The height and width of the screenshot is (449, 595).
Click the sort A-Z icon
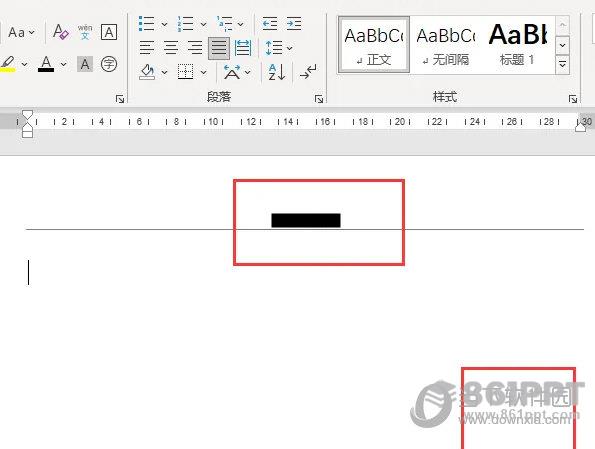[277, 72]
